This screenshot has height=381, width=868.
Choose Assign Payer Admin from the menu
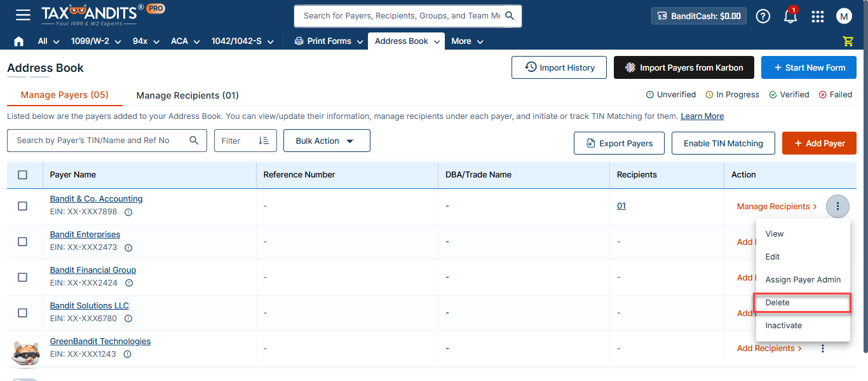[803, 280]
